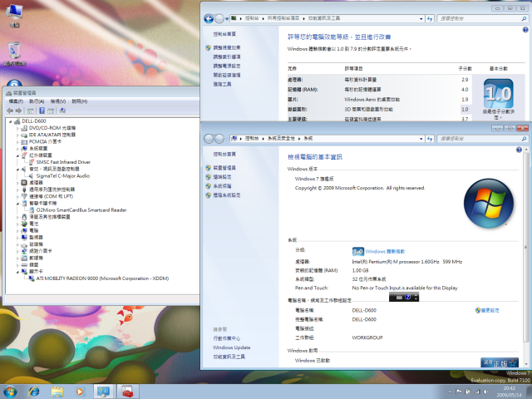The width and height of the screenshot is (532, 399).
Task: Open Windows Experience Index link in System window
Action: 385,251
